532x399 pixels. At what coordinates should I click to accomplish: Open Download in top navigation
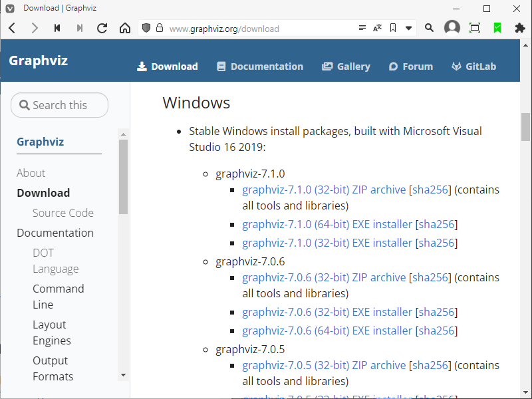[x=168, y=66]
